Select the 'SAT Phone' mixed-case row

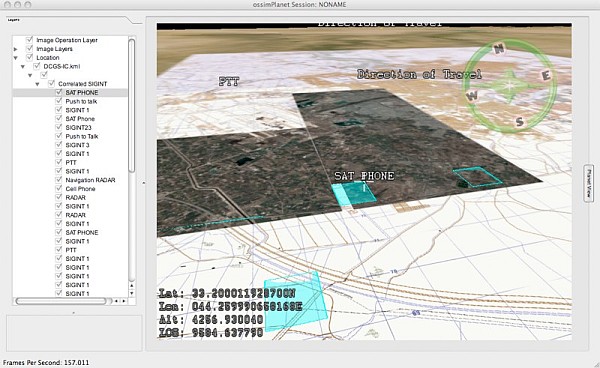point(80,119)
